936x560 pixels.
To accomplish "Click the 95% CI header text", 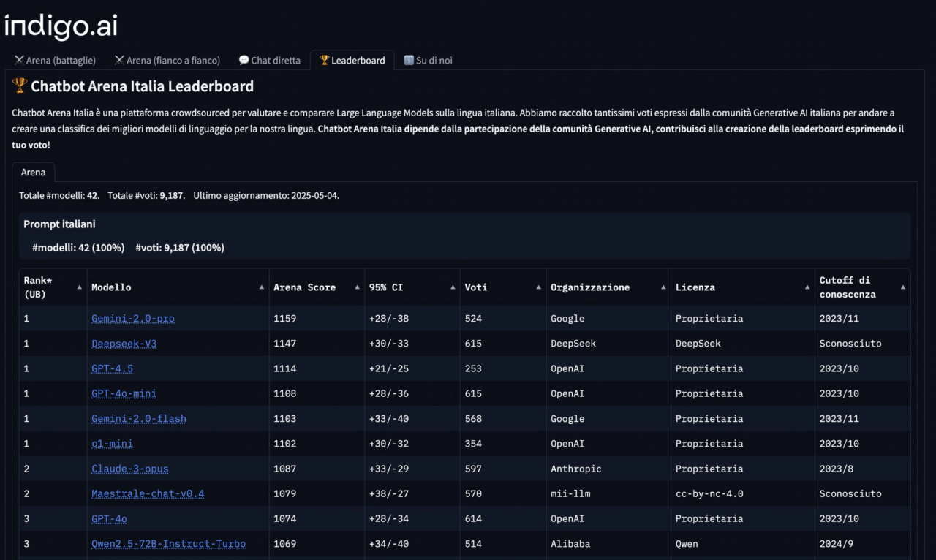I will point(386,287).
